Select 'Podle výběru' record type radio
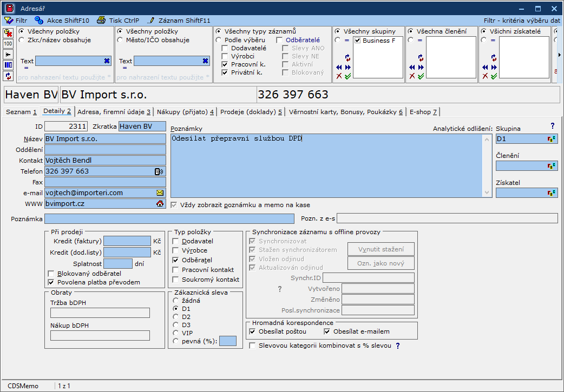This screenshot has width=564, height=392. tap(218, 40)
